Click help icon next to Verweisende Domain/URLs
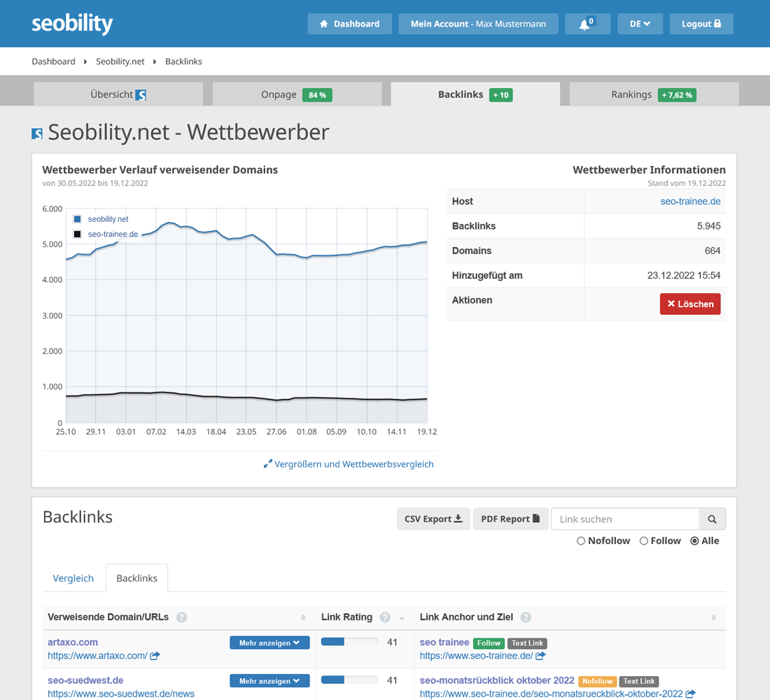 tap(182, 617)
